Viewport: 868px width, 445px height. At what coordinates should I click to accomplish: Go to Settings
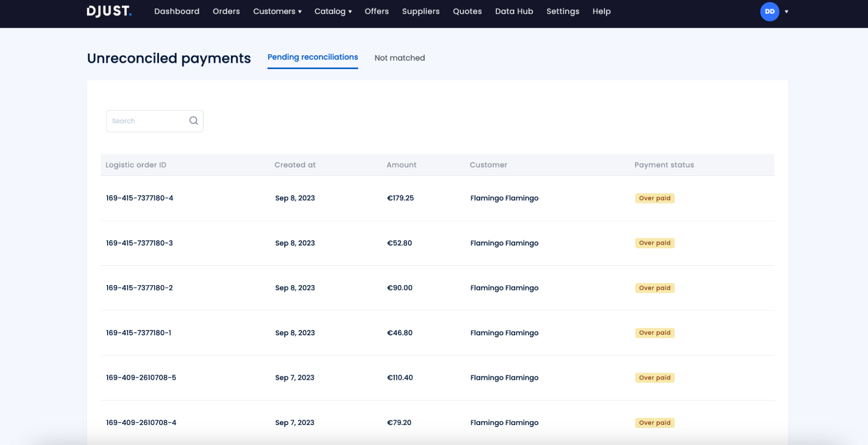(562, 11)
